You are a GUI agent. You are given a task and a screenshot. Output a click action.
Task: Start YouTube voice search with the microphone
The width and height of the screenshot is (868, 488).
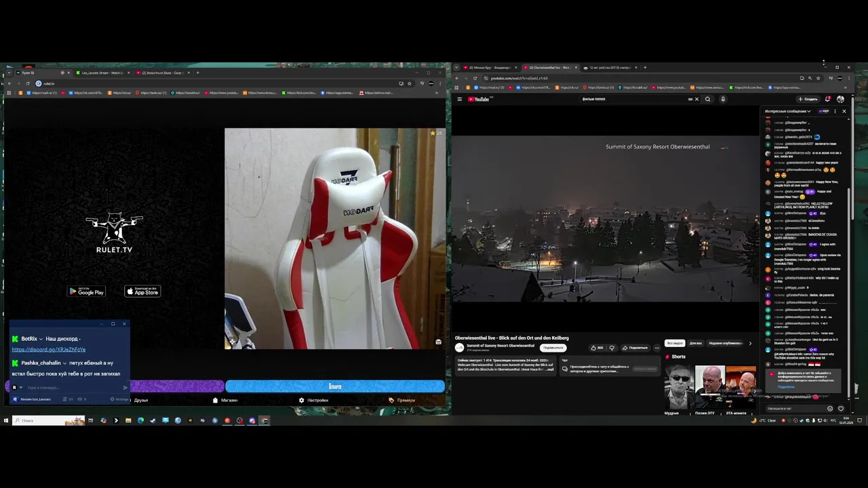pos(723,99)
